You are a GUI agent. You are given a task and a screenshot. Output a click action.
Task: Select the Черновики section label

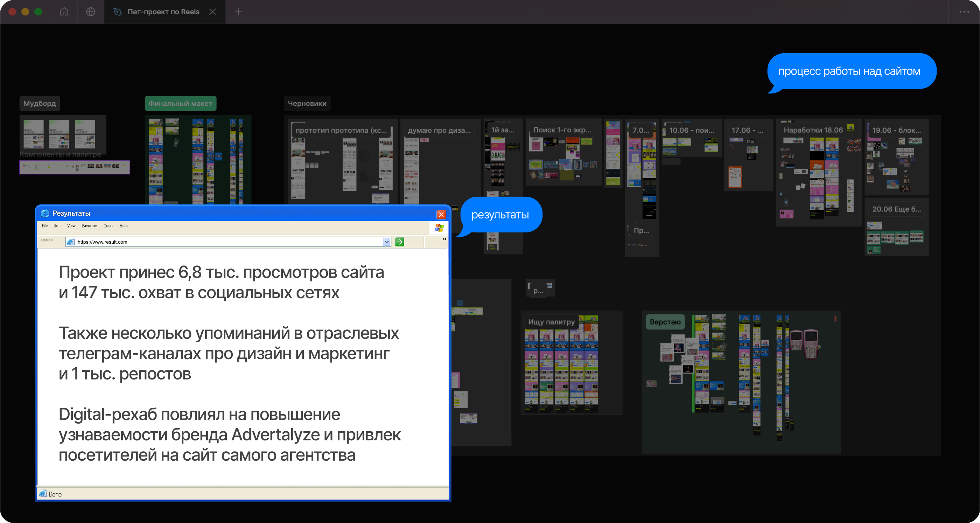(307, 104)
